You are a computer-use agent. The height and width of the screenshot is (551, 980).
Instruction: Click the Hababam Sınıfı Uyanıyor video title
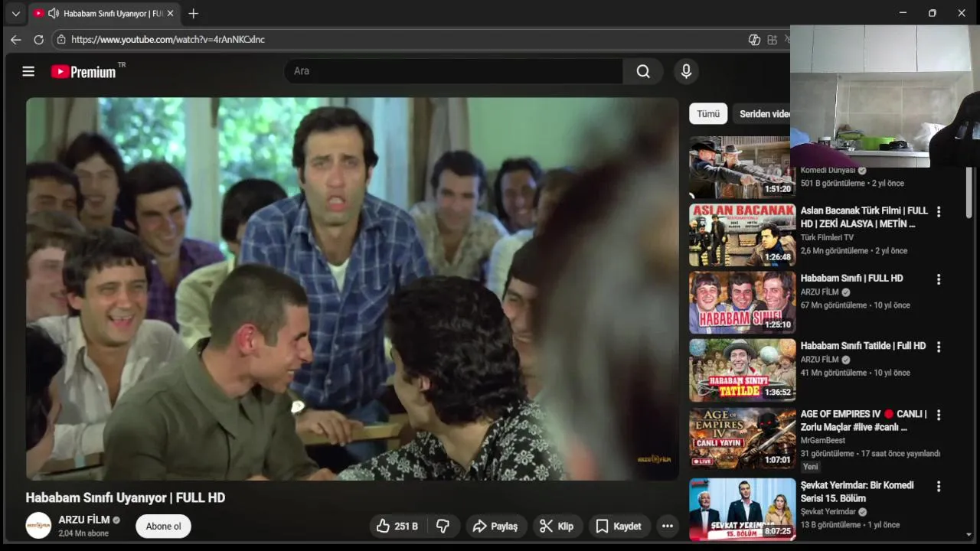pyautogui.click(x=126, y=497)
